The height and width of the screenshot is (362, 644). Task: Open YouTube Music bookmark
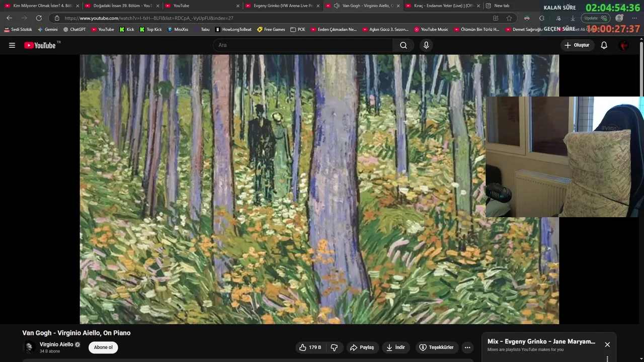(x=431, y=30)
